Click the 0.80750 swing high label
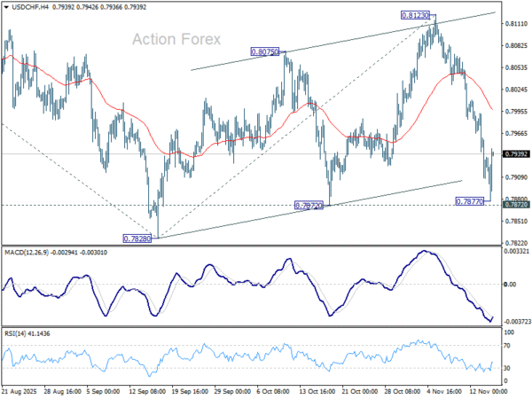The height and width of the screenshot is (399, 532). pyautogui.click(x=267, y=52)
